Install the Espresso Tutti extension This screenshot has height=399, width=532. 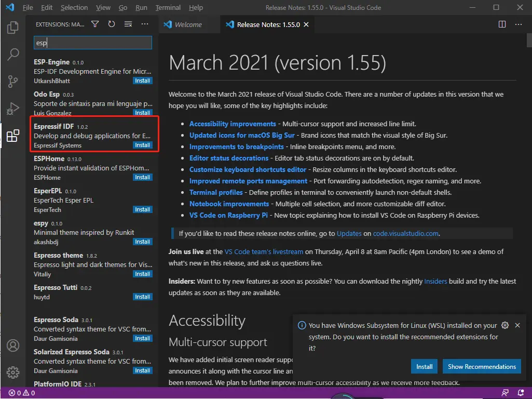pos(143,297)
